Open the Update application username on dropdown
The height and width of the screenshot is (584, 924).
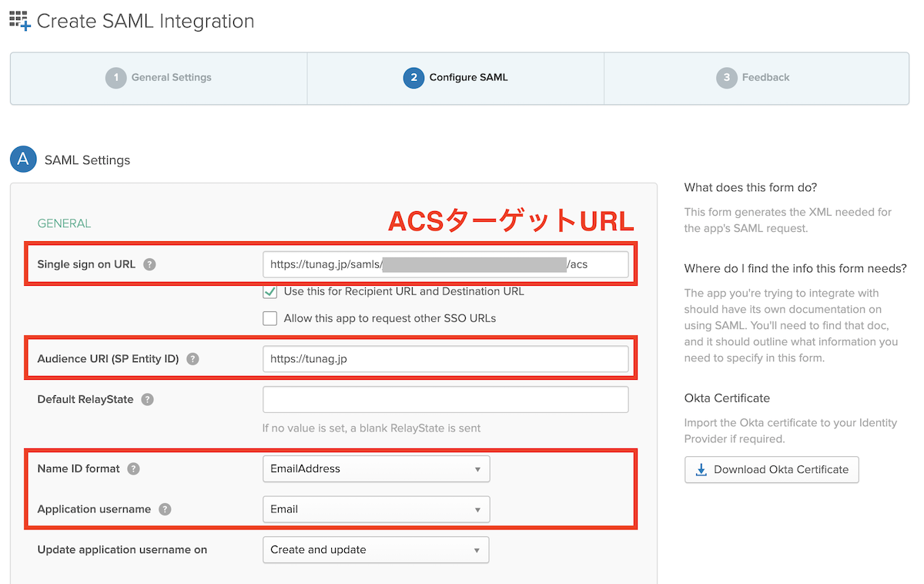click(376, 550)
